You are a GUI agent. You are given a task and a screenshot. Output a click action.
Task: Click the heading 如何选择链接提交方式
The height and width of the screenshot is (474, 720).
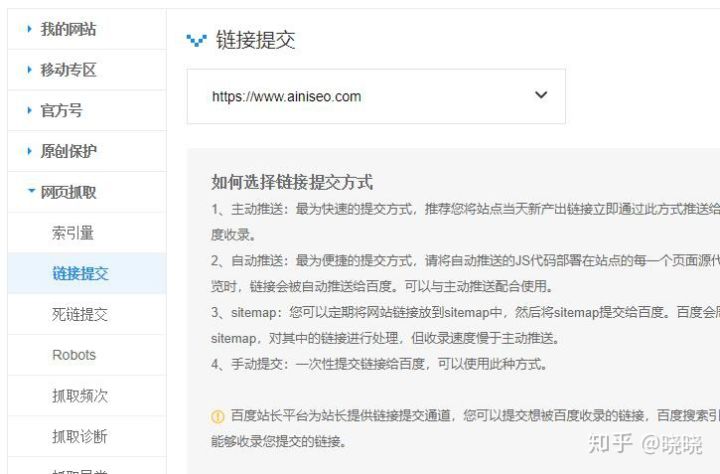pos(292,182)
